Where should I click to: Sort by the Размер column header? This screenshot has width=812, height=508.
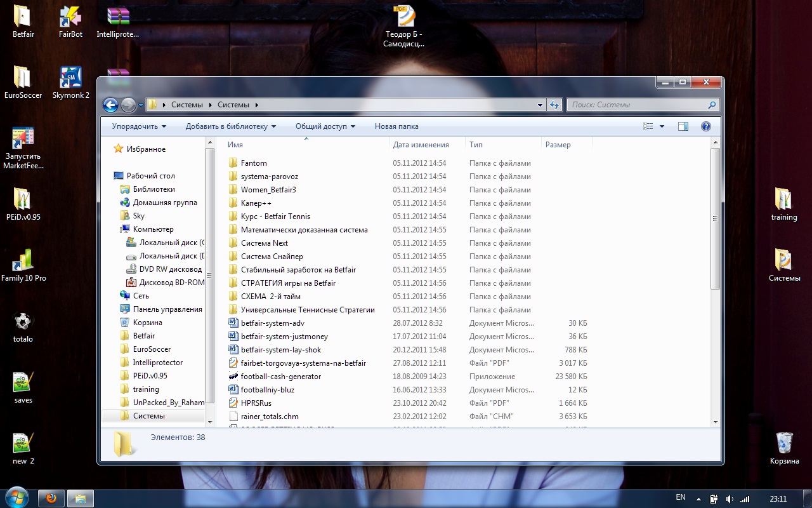tap(566, 145)
